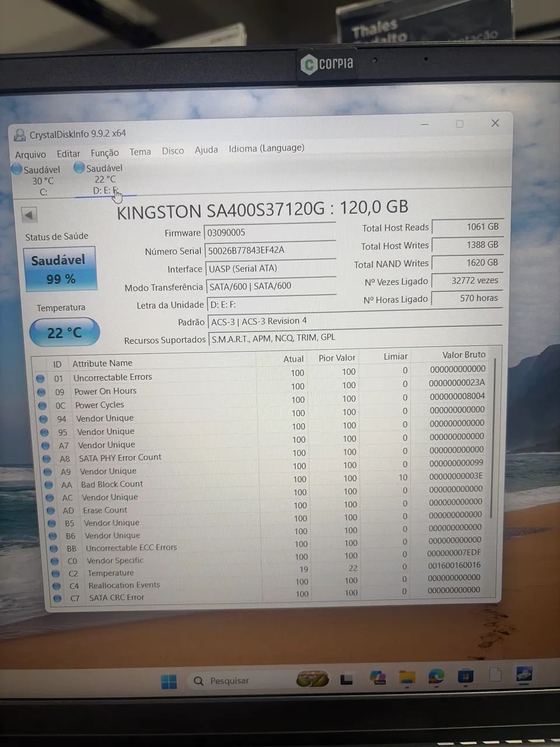Open the Windows Start menu
560x747 pixels.
tap(169, 681)
